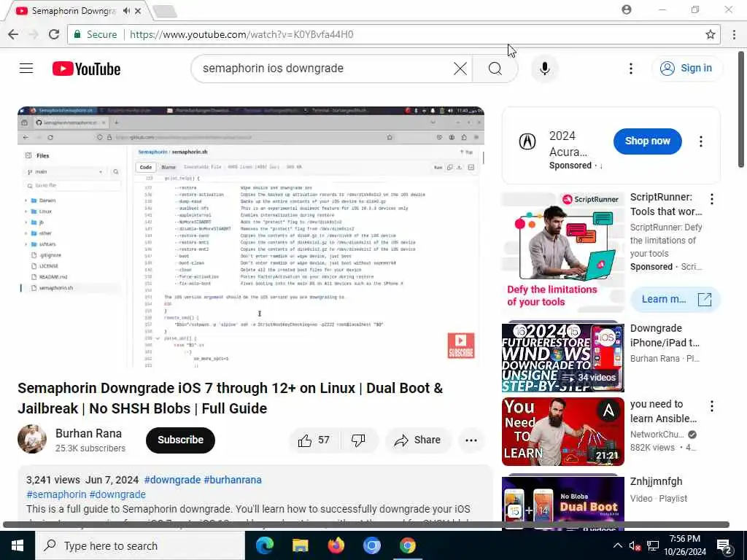This screenshot has width=747, height=560.
Task: Select the Semaphorin Downgrade browser tab
Action: coord(74,10)
